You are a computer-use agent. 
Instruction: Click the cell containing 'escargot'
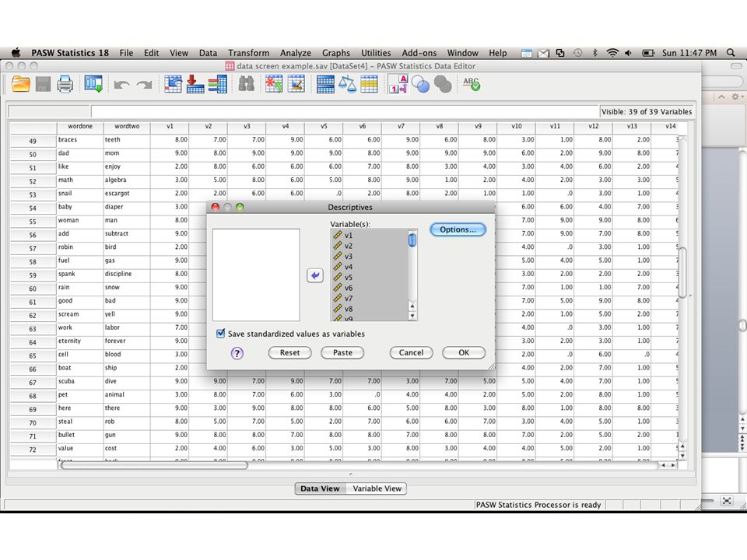click(x=127, y=194)
